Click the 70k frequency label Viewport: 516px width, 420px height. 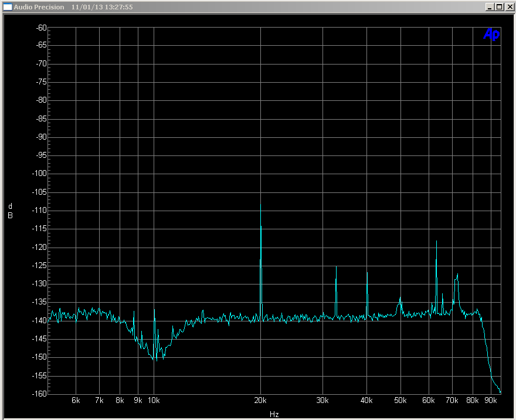pyautogui.click(x=452, y=401)
